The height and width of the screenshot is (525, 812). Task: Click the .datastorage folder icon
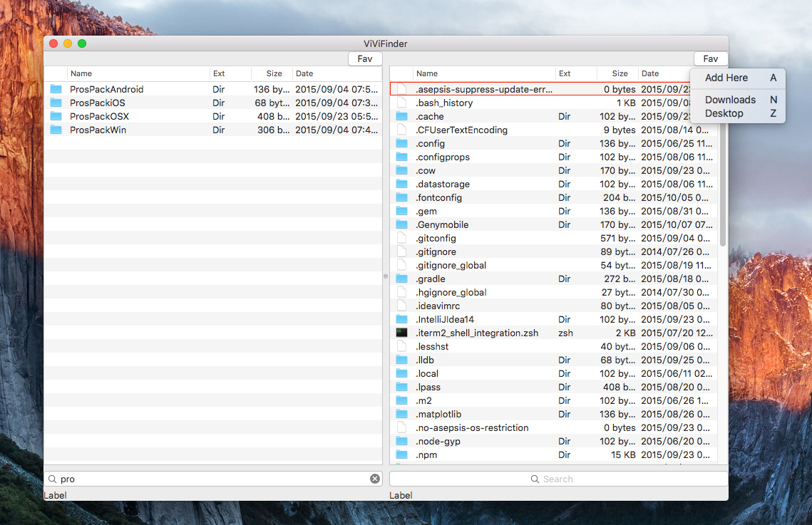click(402, 184)
